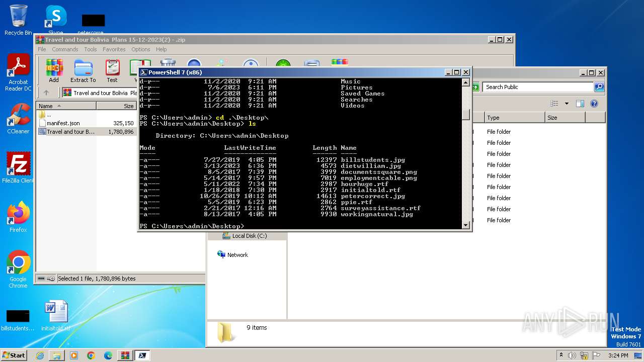
Task: Open the view options dropdown arrow in Explorer
Action: (566, 104)
